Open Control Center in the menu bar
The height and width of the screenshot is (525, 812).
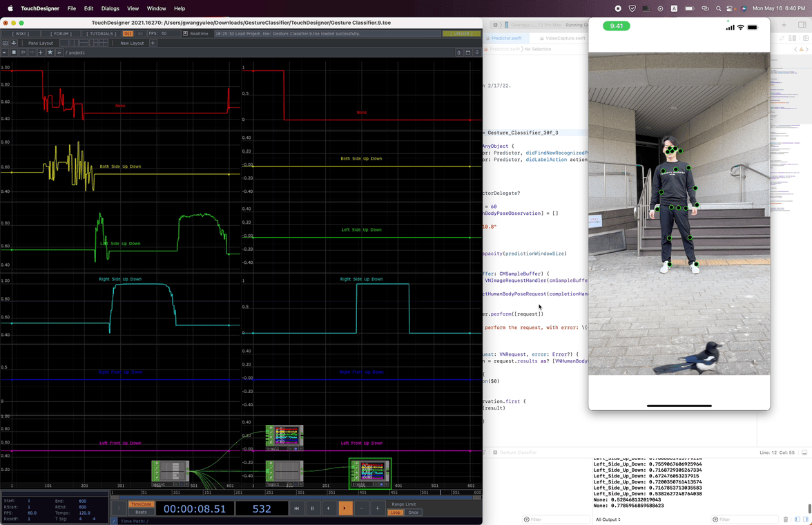(x=730, y=8)
